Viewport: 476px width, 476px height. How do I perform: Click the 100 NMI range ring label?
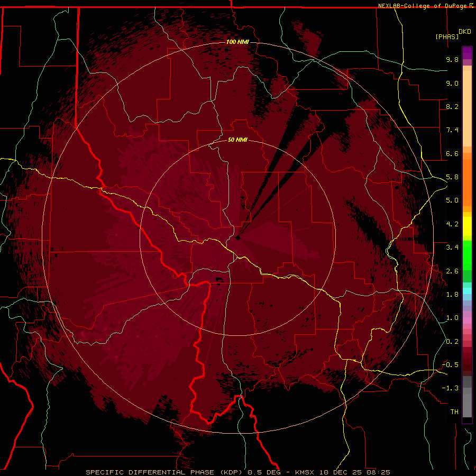(x=237, y=42)
